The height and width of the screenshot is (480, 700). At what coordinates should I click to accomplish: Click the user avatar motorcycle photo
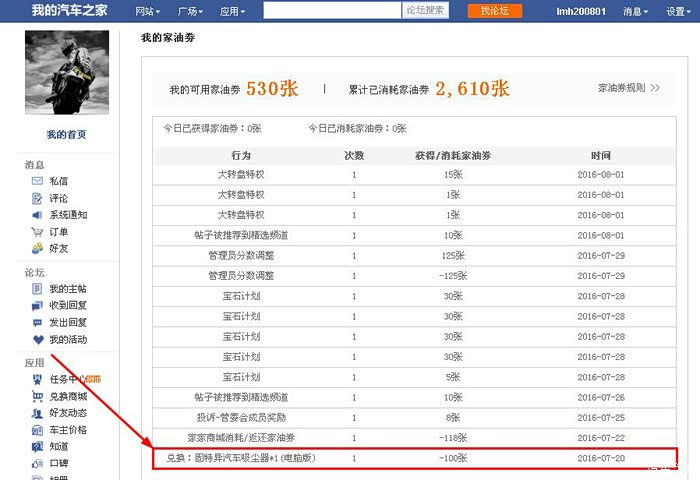coord(66,73)
